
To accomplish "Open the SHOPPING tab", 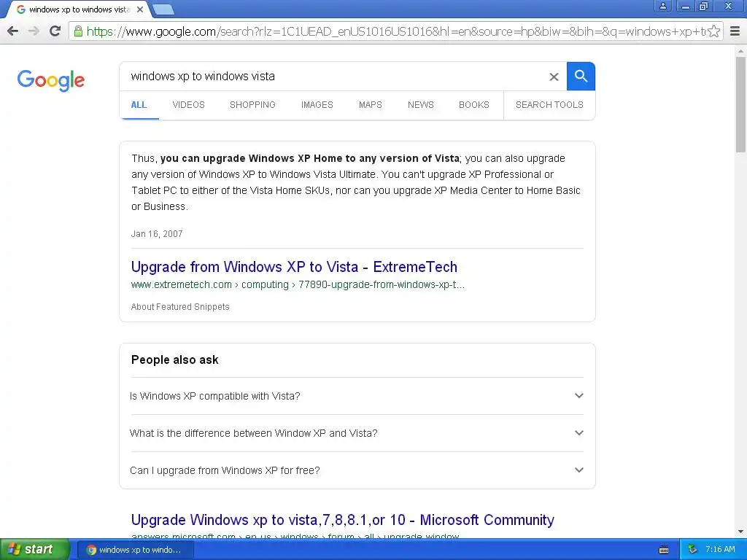I will (252, 105).
